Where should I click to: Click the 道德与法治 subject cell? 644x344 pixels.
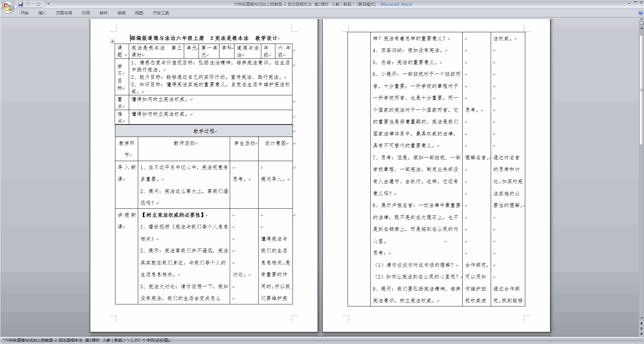pyautogui.click(x=248, y=51)
